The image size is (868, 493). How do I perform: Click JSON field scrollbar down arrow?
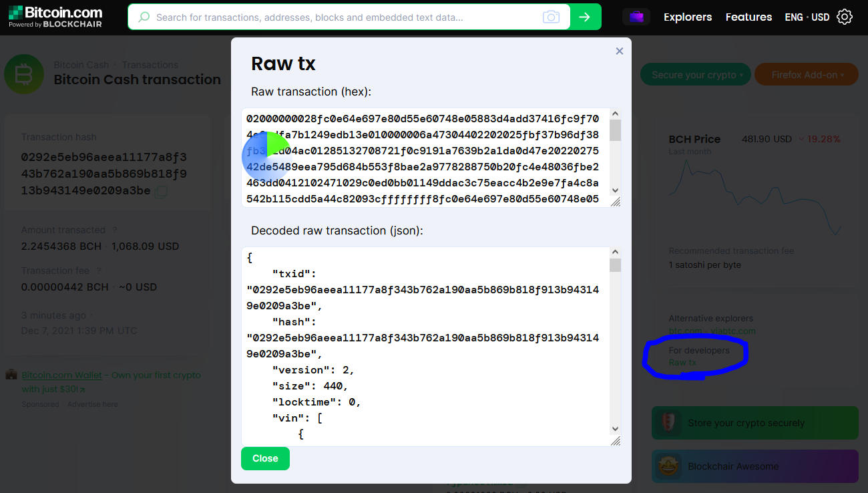coord(616,429)
